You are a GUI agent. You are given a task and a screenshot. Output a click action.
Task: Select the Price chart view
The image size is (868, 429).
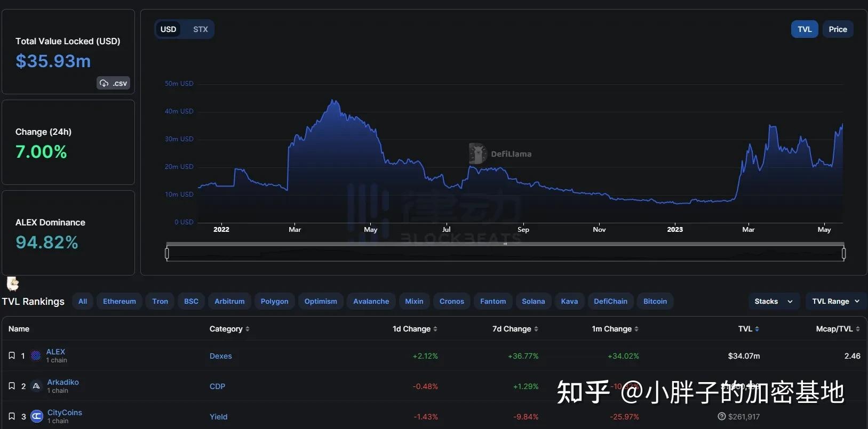click(x=838, y=29)
